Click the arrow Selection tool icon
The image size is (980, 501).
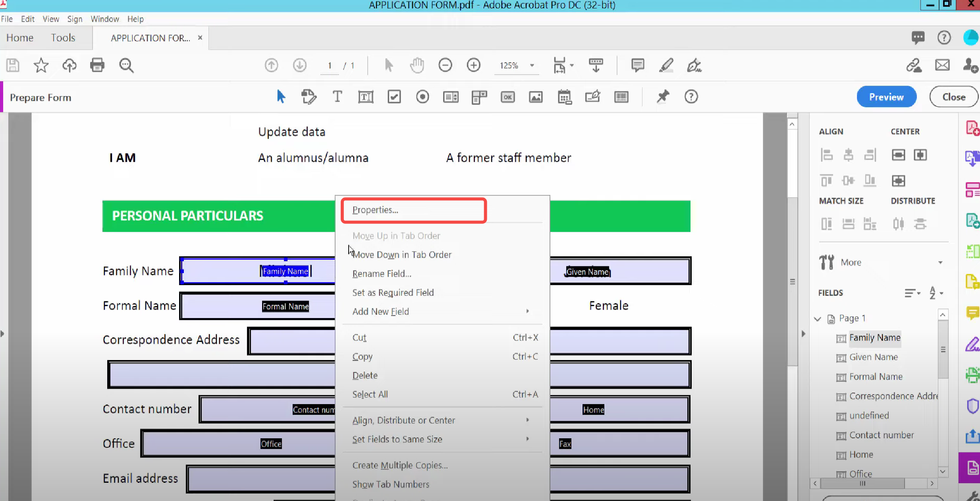tap(280, 96)
